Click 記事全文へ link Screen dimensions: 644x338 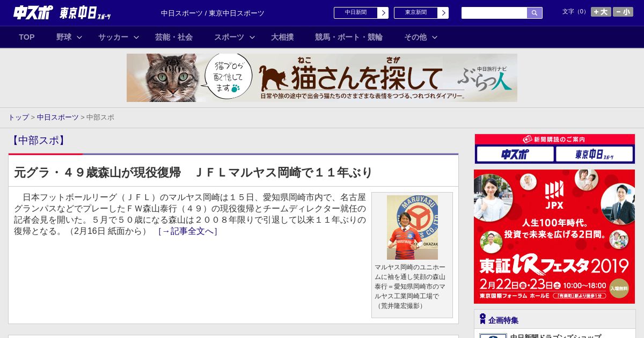coord(188,231)
